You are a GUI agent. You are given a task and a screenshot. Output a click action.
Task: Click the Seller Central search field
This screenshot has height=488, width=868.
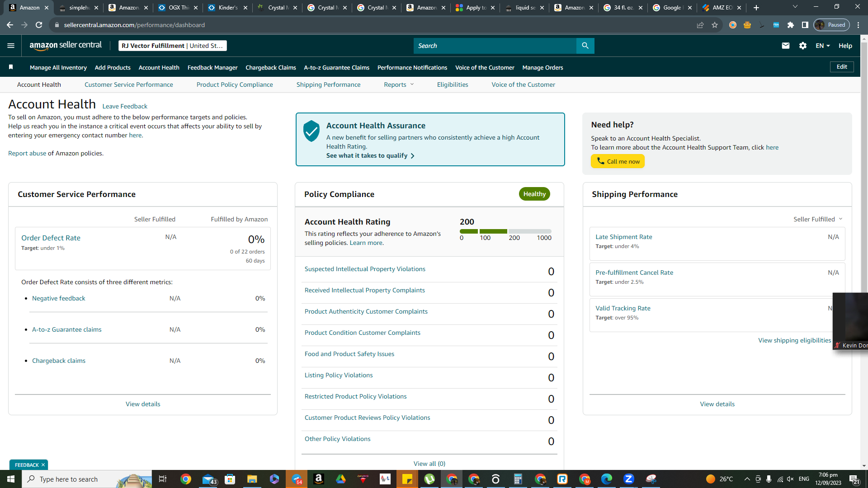(x=495, y=46)
